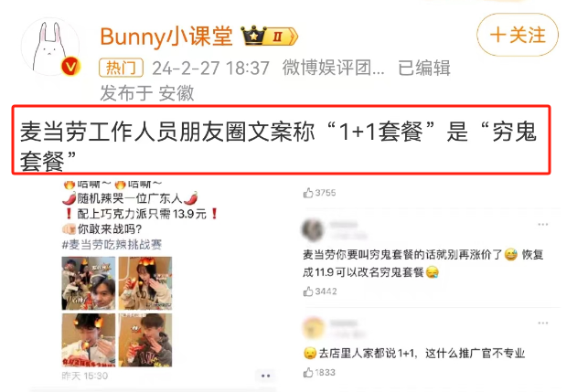The image size is (588, 392).
Task: Open the 热门 hot tag
Action: click(121, 68)
